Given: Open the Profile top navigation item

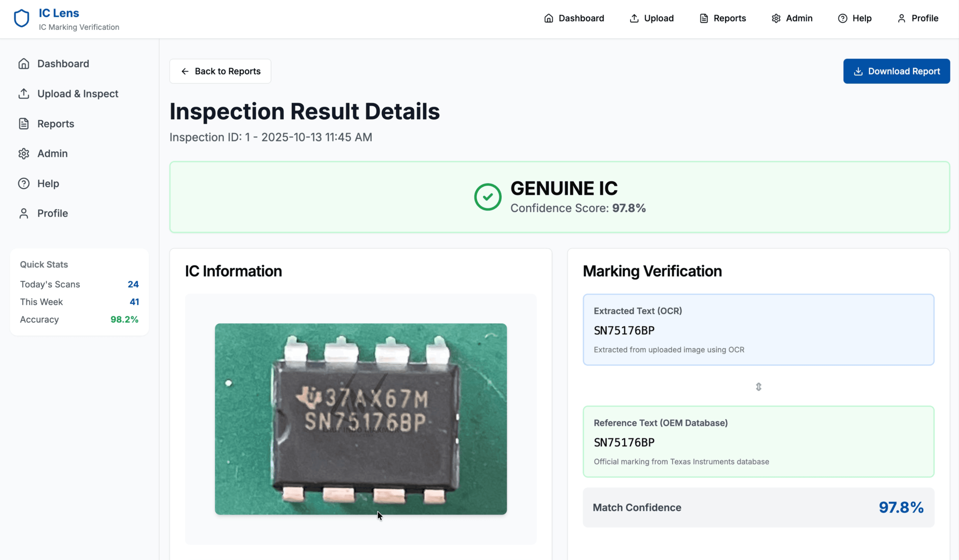Looking at the screenshot, I should [x=917, y=18].
